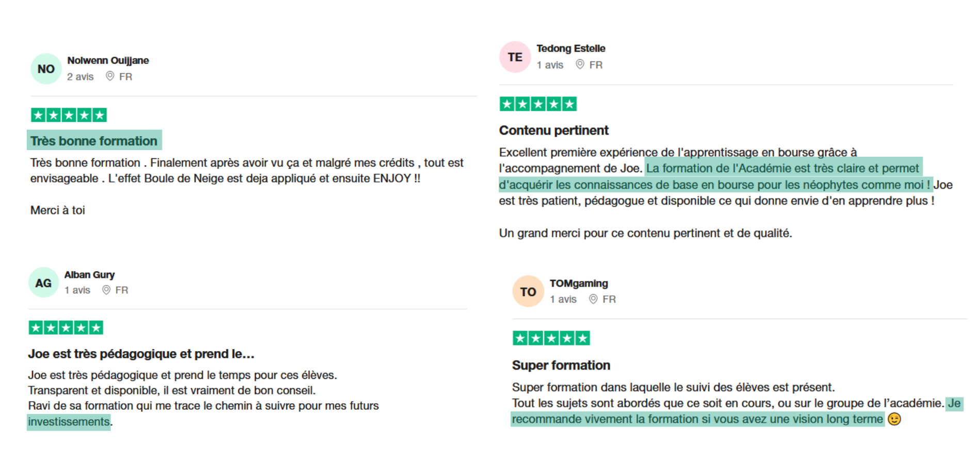
Task: Click the five-star rating on Nolwenn's review
Action: pyautogui.click(x=69, y=115)
